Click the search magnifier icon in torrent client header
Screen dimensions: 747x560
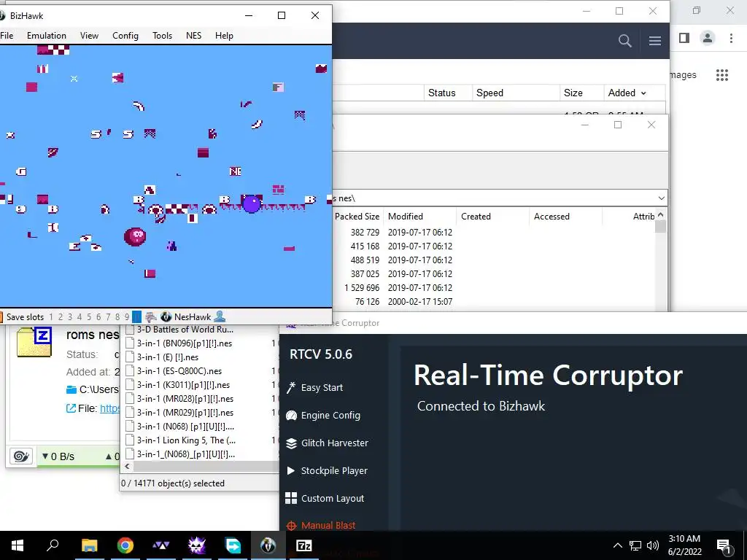[624, 41]
